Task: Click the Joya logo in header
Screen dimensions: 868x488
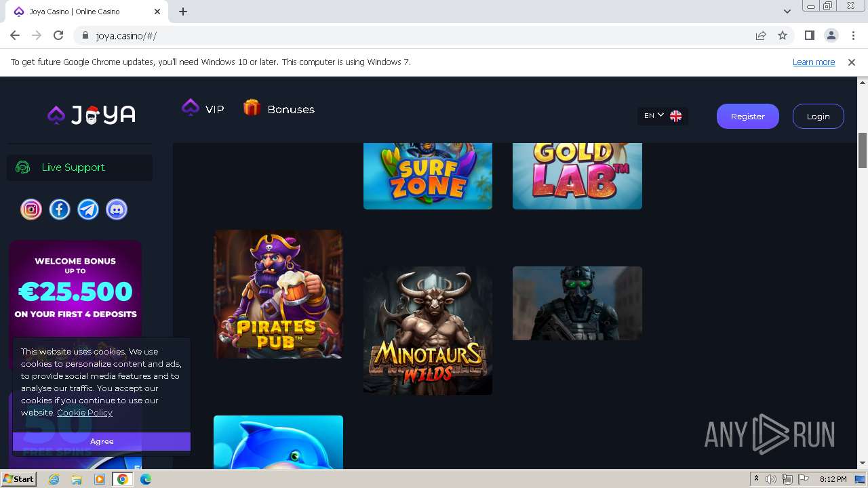Action: click(x=92, y=115)
